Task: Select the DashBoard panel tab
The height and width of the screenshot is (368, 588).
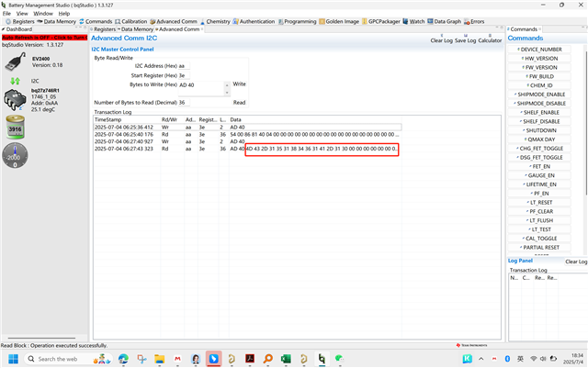Action: (17, 29)
